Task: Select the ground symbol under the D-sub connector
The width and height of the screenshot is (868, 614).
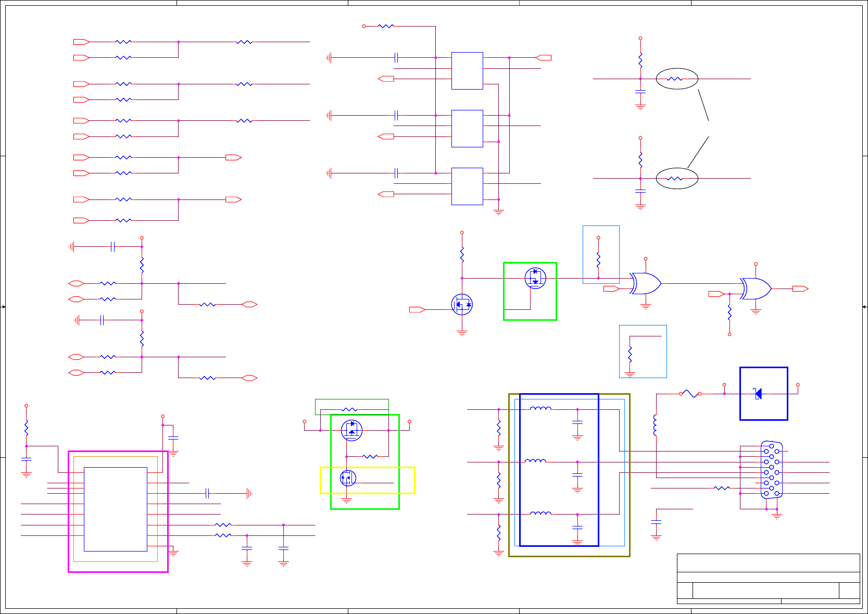Action: (x=777, y=516)
